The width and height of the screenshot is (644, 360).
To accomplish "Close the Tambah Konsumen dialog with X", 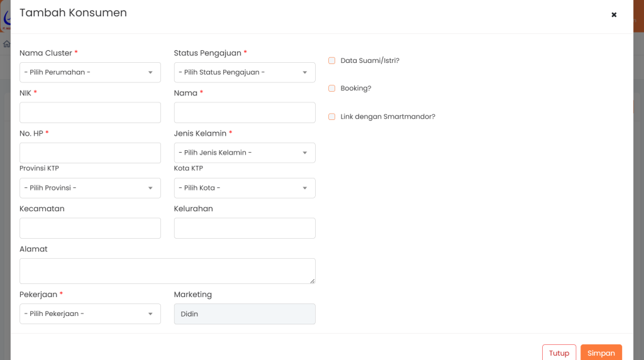I will coord(614,15).
